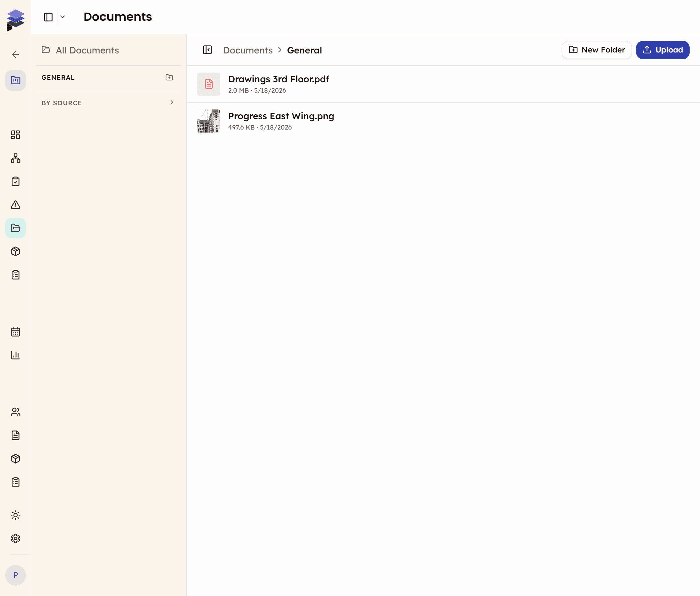Open the warning triangle issues icon
Viewport: 700px width, 596px height.
click(16, 205)
